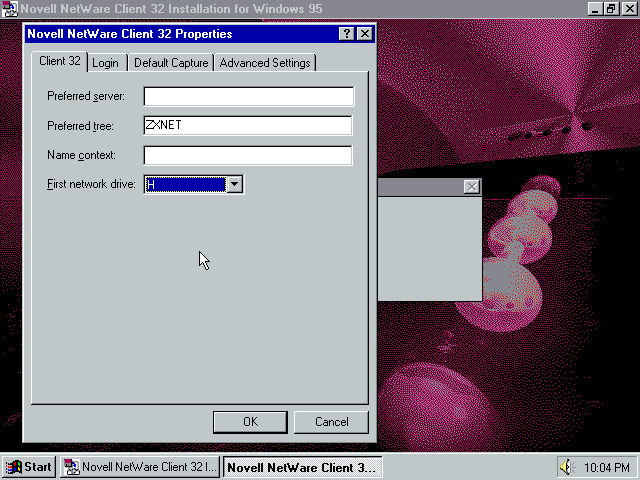Click the Name context label
Image resolution: width=640 pixels, height=480 pixels.
coord(81,155)
